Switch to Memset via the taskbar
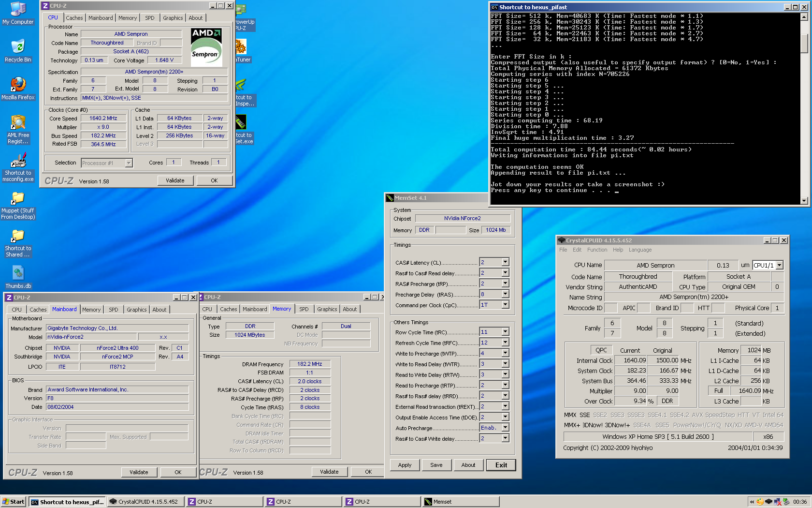The image size is (812, 508). [460, 502]
